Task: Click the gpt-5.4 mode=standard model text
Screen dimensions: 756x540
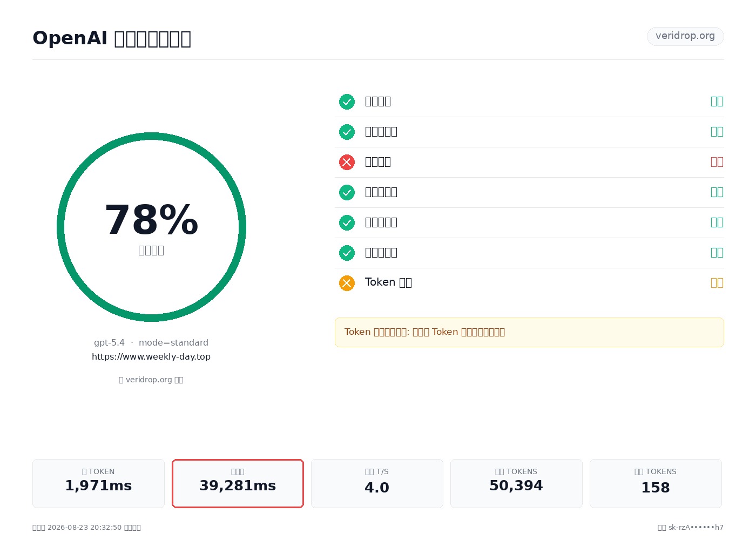Action: pos(151,342)
